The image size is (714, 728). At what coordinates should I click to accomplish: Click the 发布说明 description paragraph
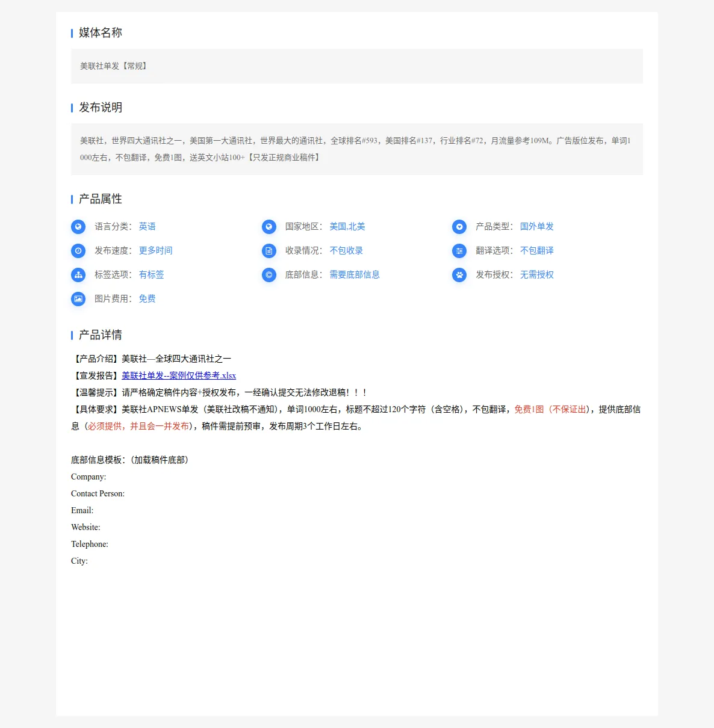[x=355, y=149]
